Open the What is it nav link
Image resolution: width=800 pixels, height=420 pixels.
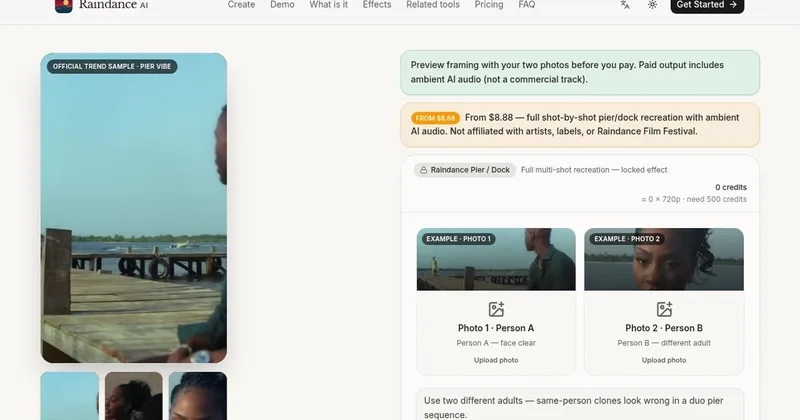[329, 5]
